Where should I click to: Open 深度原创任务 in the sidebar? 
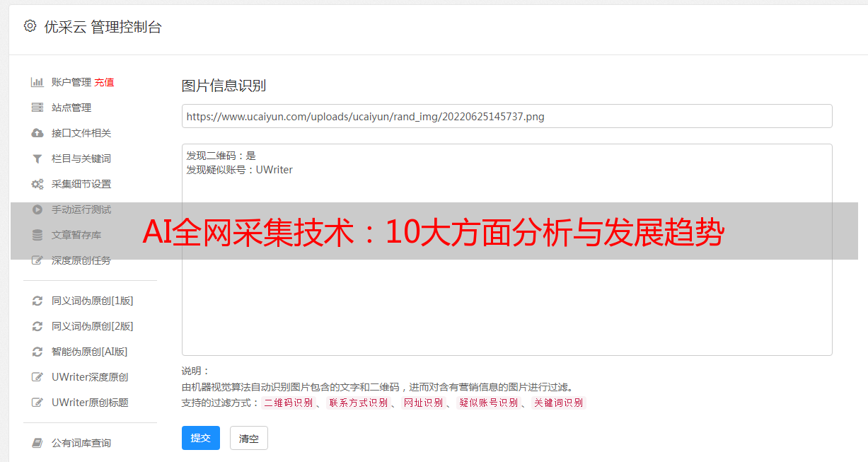click(81, 260)
